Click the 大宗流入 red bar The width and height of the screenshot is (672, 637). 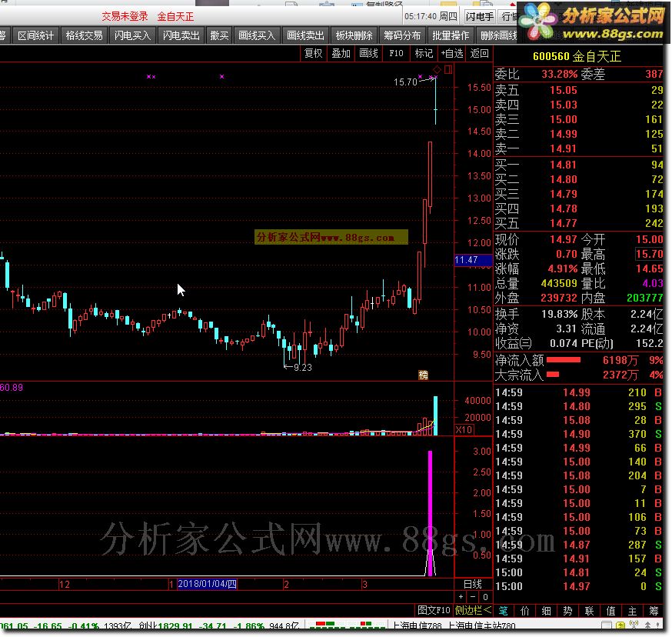pos(553,375)
